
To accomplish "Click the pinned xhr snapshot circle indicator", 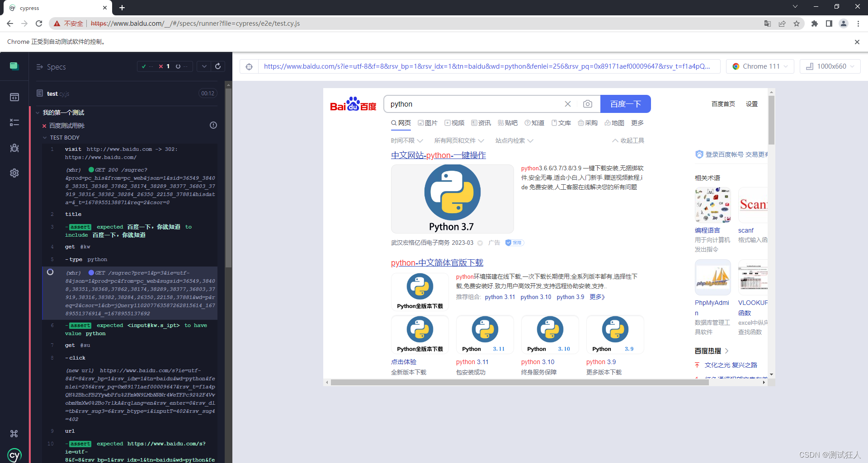I will tap(50, 272).
